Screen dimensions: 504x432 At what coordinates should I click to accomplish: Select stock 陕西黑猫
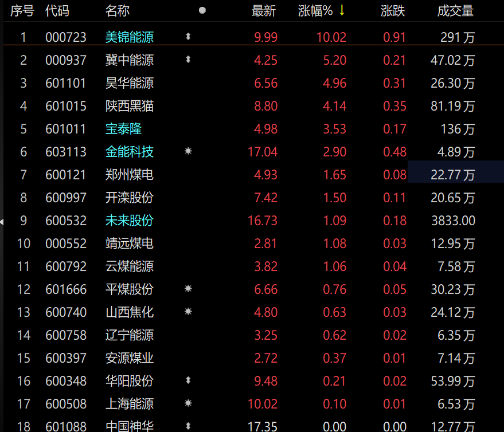pos(130,106)
